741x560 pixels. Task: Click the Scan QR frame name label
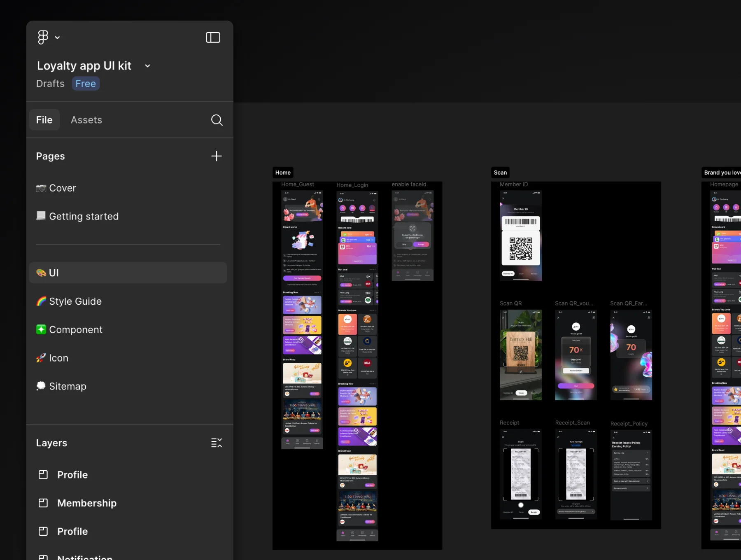tap(511, 303)
